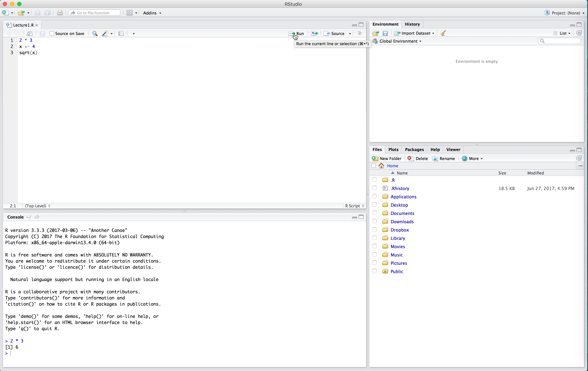This screenshot has width=588, height=371.
Task: Expand the Global Environment dropdown
Action: [x=400, y=41]
